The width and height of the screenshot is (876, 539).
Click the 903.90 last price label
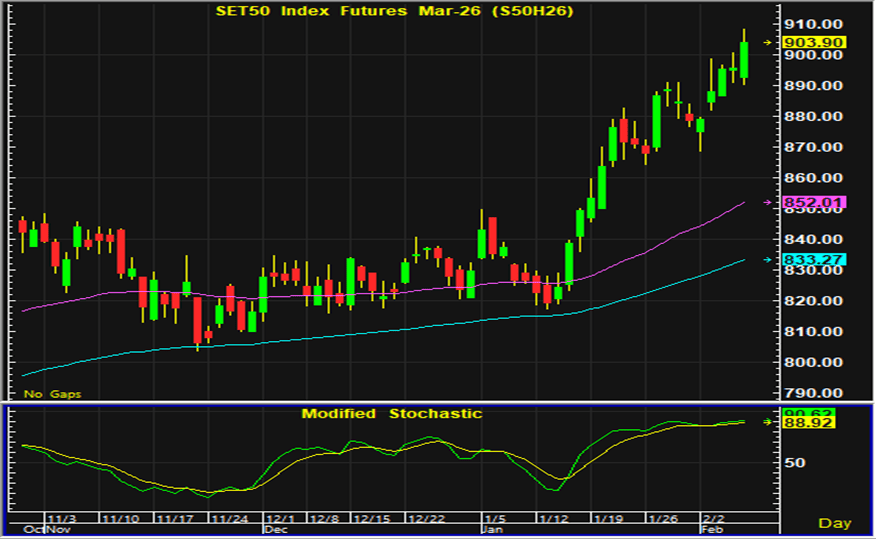[816, 42]
